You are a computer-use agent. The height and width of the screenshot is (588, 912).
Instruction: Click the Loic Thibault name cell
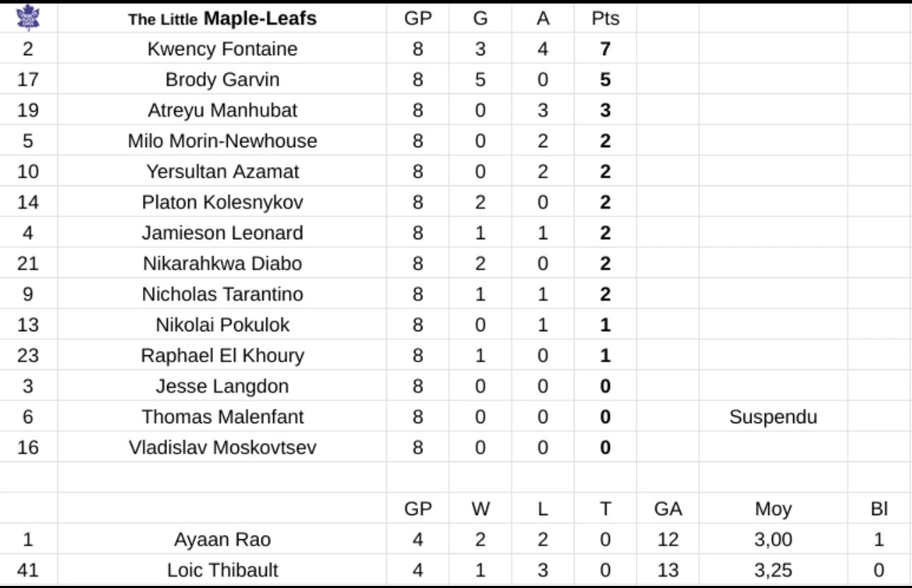[x=222, y=570]
